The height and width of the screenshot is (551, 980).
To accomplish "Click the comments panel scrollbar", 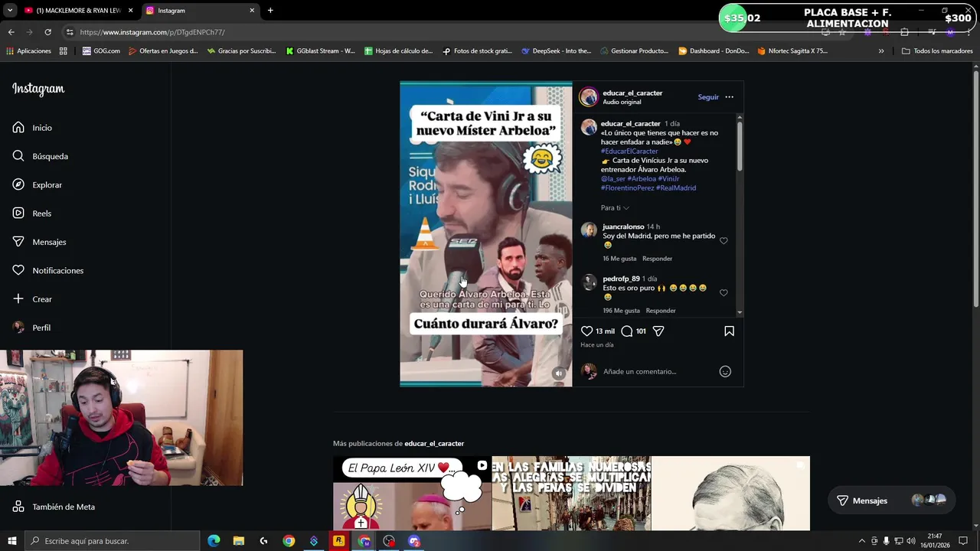I will 740,145.
